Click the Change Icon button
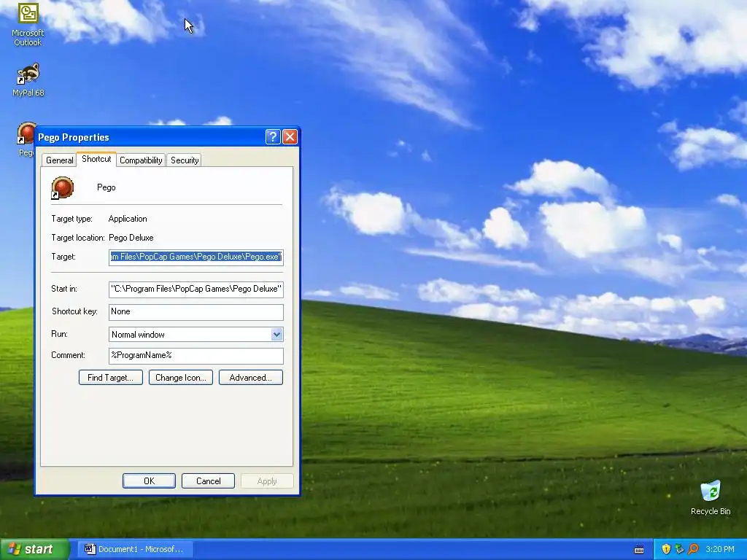The width and height of the screenshot is (747, 560). coord(181,378)
